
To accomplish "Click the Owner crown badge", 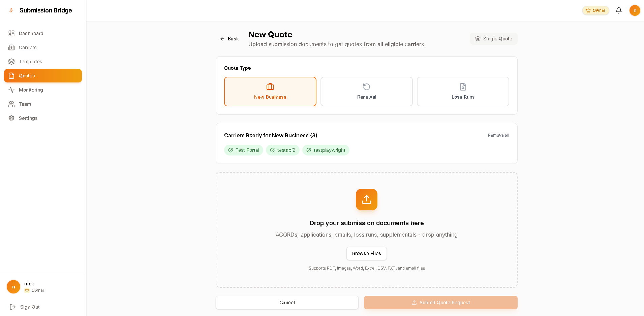I will (595, 10).
